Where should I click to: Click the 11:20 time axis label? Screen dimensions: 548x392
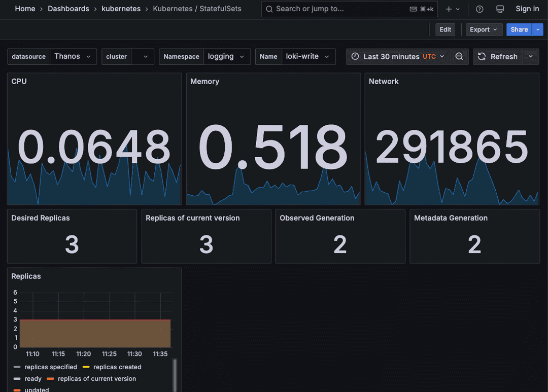(x=84, y=354)
